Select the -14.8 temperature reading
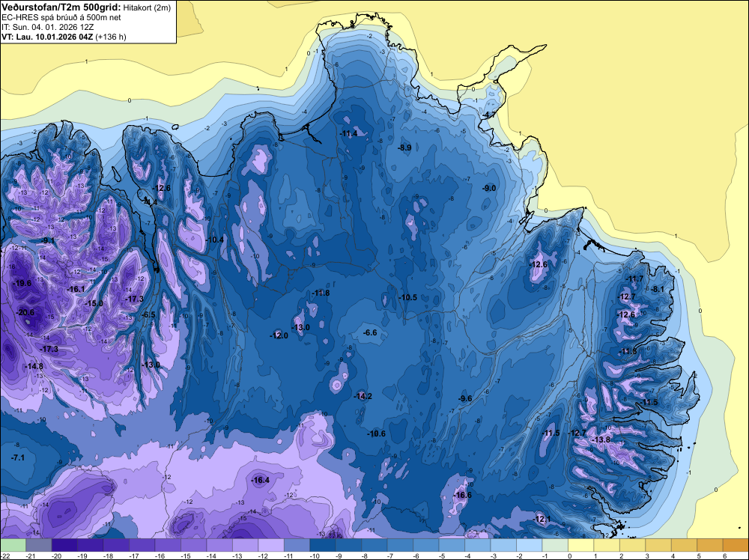This screenshot has width=749, height=560. [x=34, y=366]
